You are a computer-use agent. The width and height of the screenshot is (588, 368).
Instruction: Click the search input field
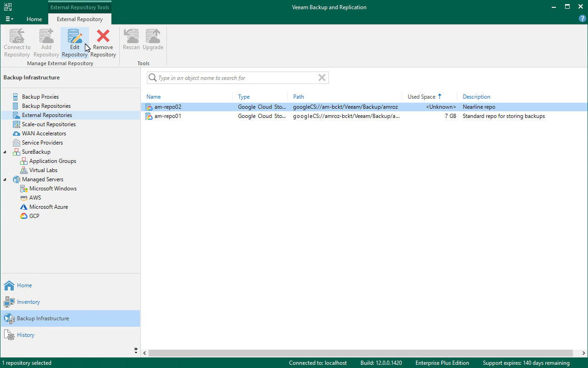pyautogui.click(x=238, y=78)
